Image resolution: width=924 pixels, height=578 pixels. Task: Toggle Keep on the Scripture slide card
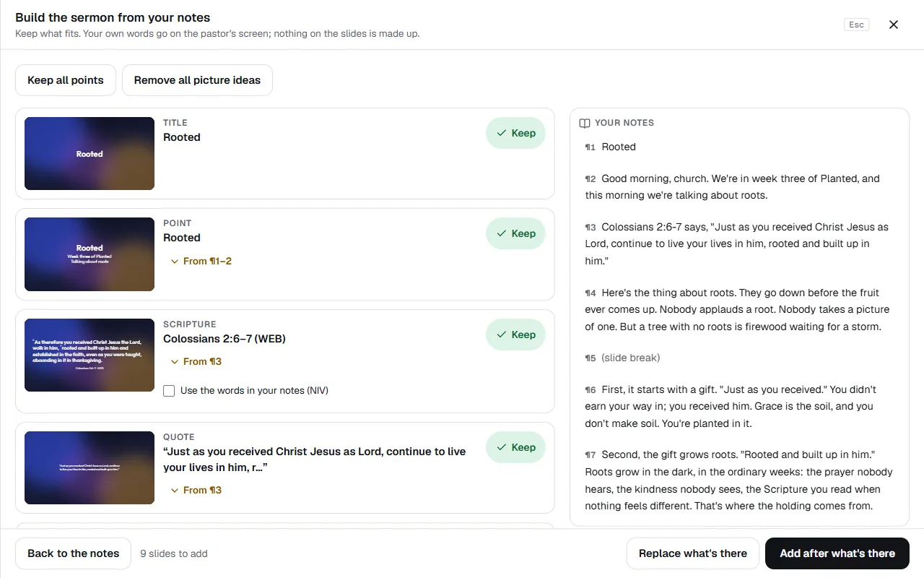[515, 335]
